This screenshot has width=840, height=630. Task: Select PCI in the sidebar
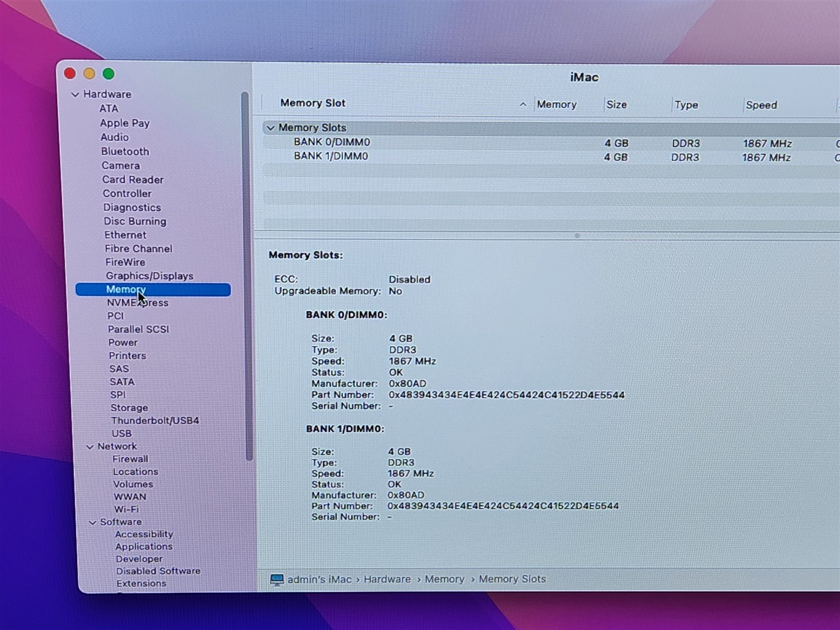(x=115, y=316)
